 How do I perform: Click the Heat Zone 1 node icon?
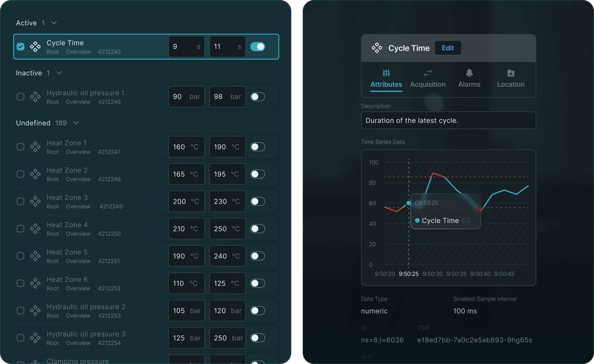coord(35,147)
